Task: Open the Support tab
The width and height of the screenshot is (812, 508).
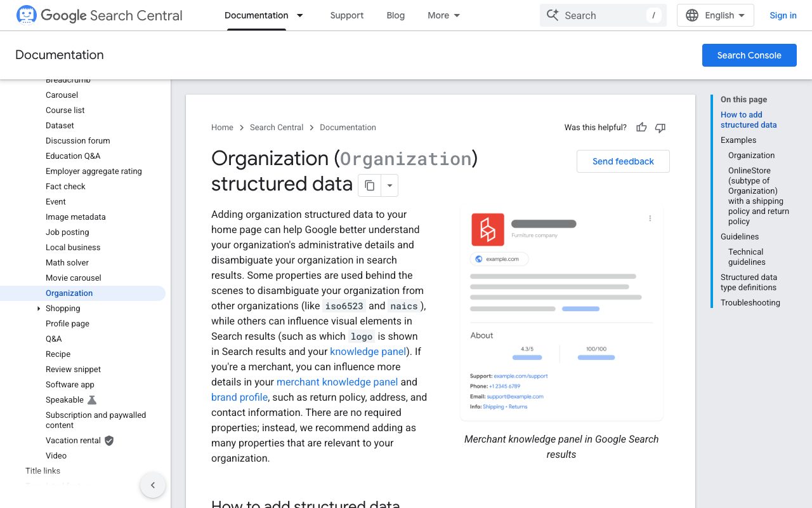Action: tap(347, 15)
